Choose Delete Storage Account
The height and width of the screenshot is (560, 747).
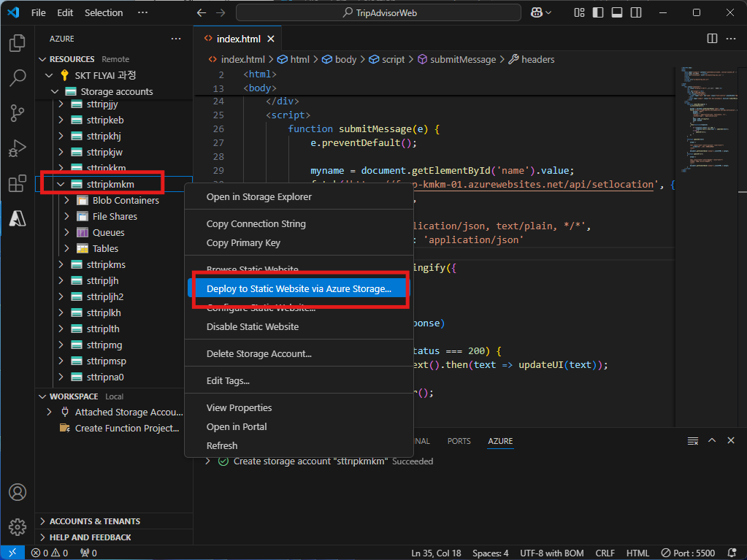299,354
